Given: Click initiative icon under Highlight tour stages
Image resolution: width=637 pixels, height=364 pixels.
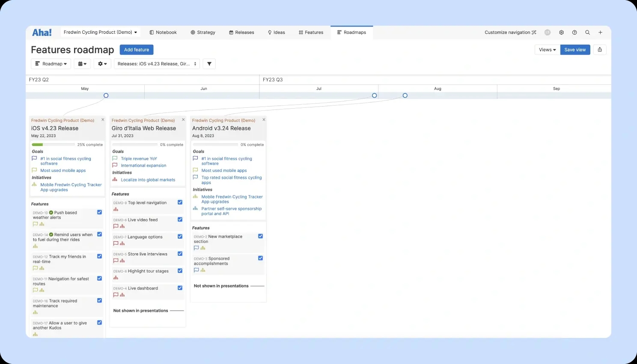Looking at the screenshot, I should point(116,278).
